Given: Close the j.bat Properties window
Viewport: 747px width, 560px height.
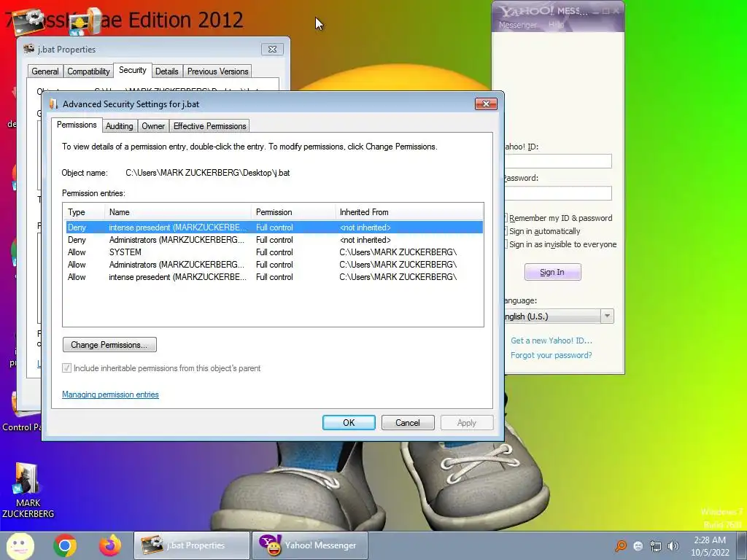Looking at the screenshot, I should (273, 49).
